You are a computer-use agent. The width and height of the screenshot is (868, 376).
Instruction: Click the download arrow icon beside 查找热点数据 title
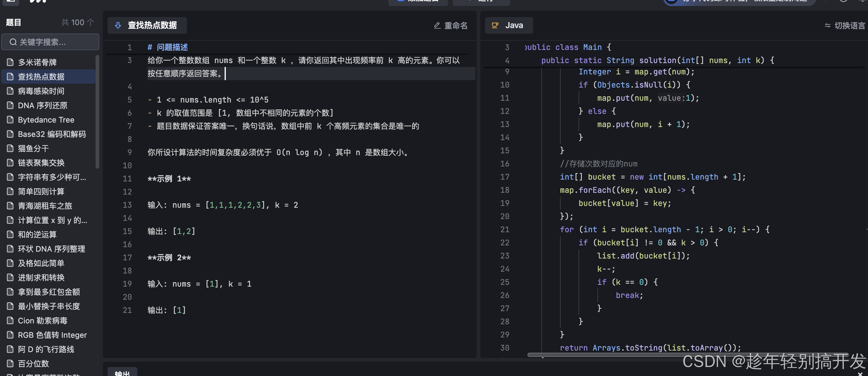click(118, 25)
